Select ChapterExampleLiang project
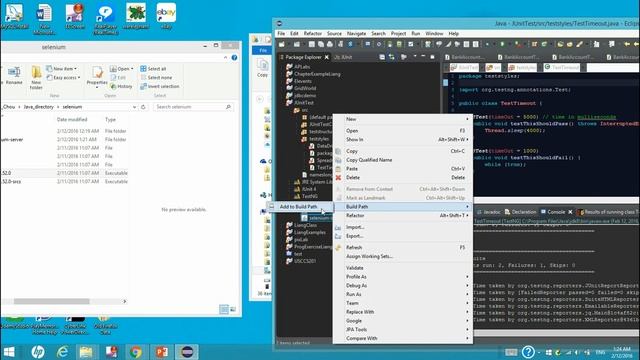640x360 pixels. (313, 74)
